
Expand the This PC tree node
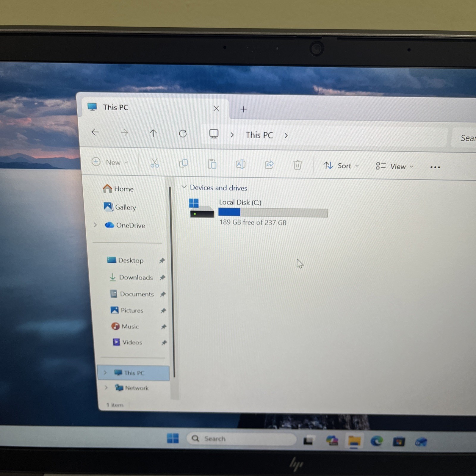(105, 372)
